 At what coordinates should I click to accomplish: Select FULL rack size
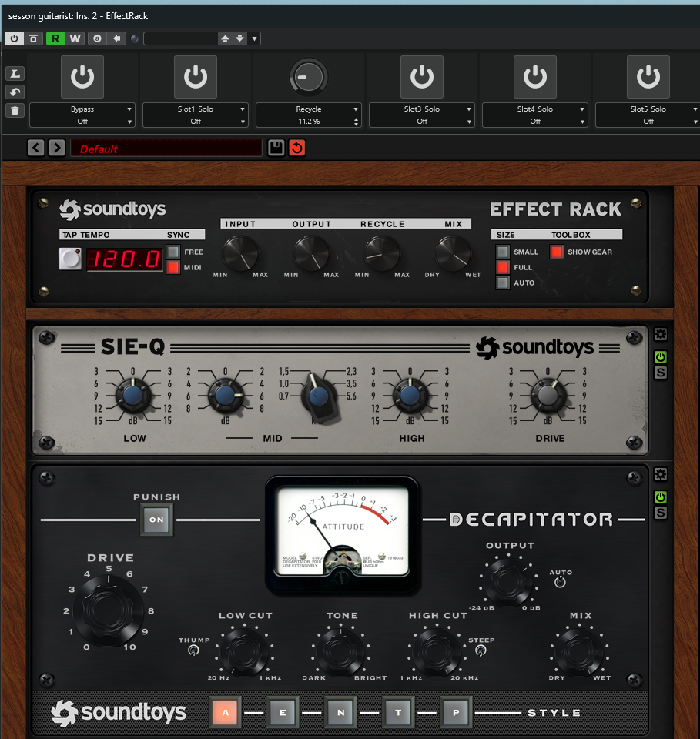[x=503, y=267]
